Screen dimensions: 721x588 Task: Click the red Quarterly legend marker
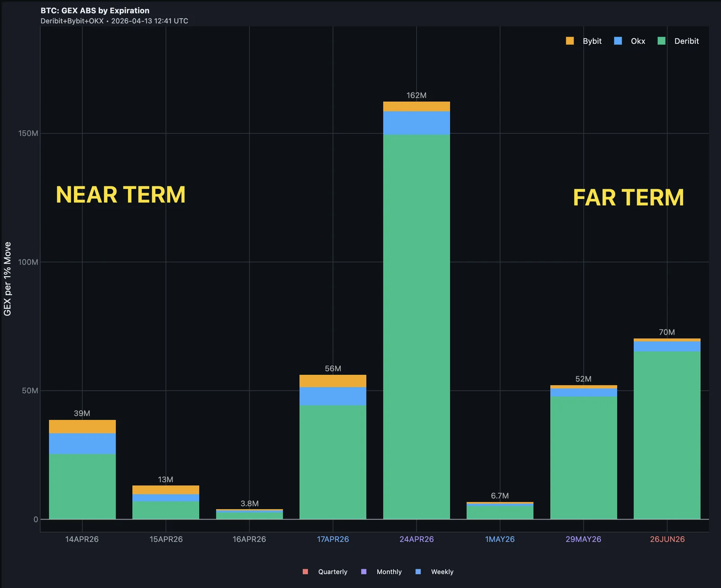[305, 571]
